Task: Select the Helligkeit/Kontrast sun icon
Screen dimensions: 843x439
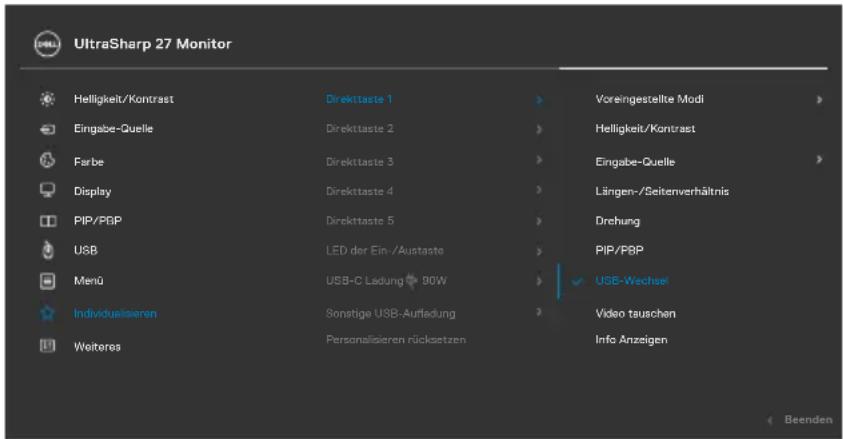Action: [47, 99]
